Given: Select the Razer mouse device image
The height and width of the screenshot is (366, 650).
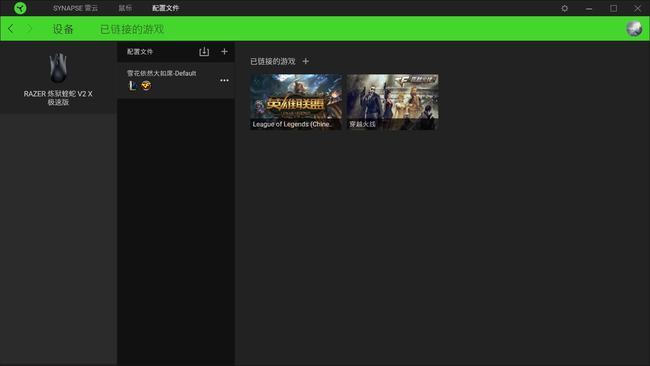Looking at the screenshot, I should 58,68.
